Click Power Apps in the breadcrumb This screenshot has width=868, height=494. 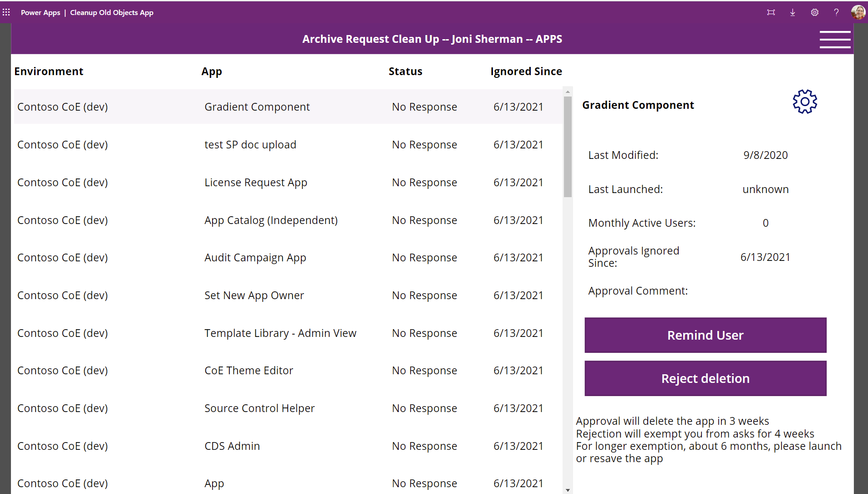point(41,12)
